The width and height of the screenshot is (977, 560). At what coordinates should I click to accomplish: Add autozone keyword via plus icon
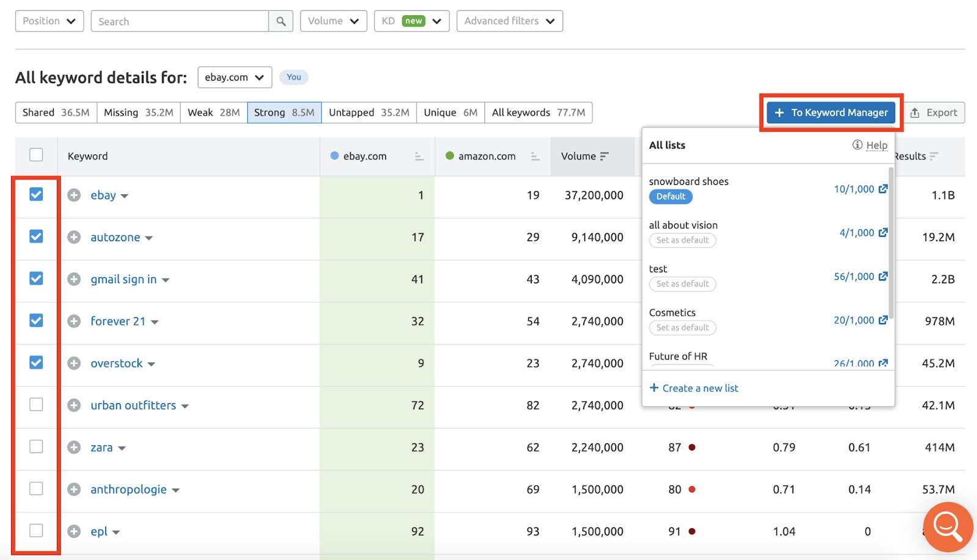pos(74,237)
